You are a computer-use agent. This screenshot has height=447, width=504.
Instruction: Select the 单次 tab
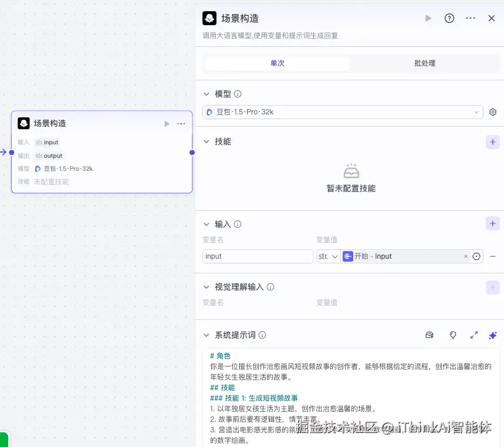click(x=277, y=63)
